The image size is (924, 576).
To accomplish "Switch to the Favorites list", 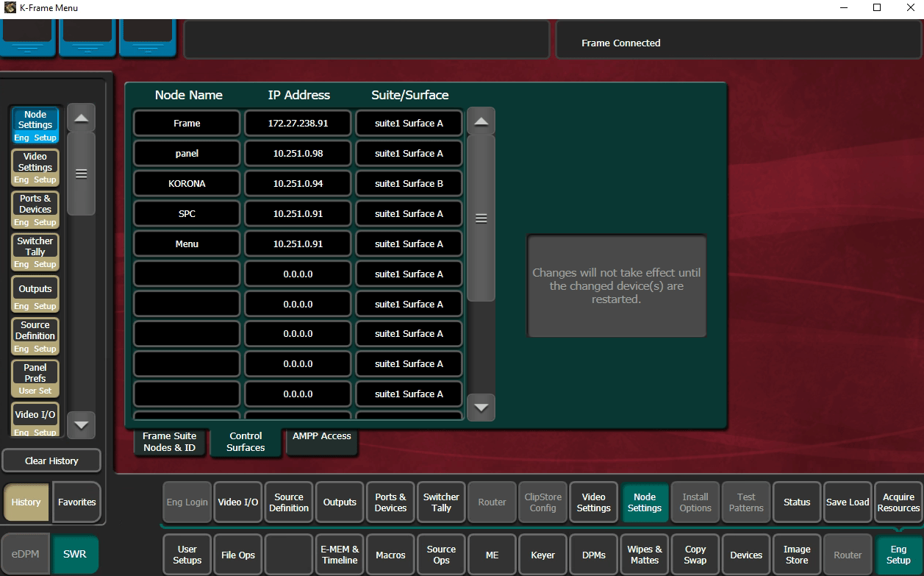I will (77, 502).
